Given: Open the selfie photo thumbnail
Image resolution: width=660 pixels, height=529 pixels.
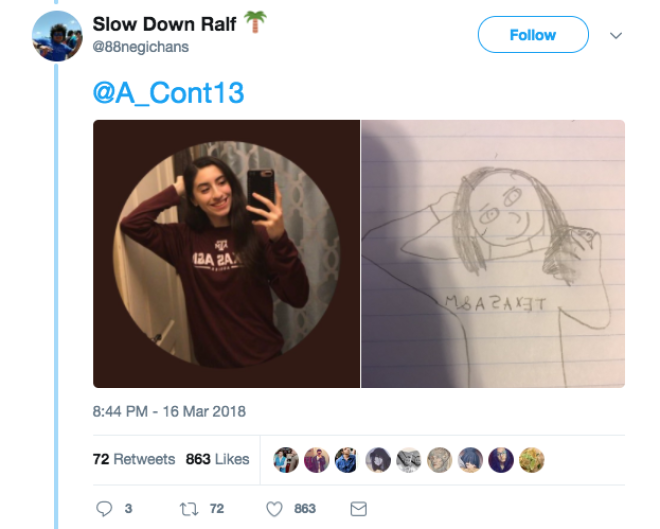Looking at the screenshot, I should point(226,254).
